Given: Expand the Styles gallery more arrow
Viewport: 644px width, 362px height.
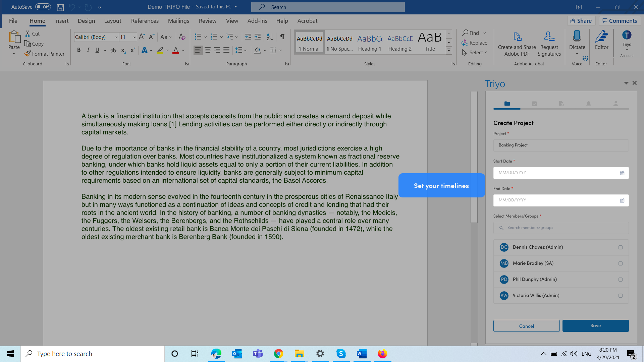Looking at the screenshot, I should pyautogui.click(x=449, y=51).
